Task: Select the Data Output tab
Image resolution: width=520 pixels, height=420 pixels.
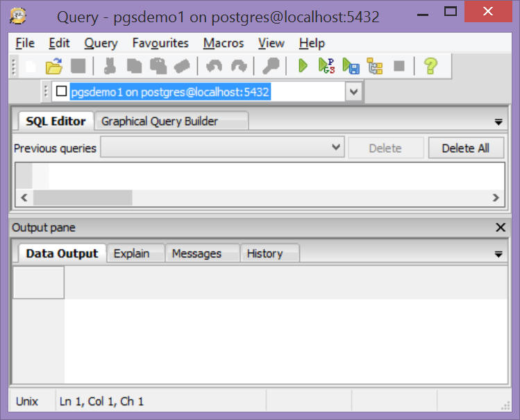Action: 62,253
